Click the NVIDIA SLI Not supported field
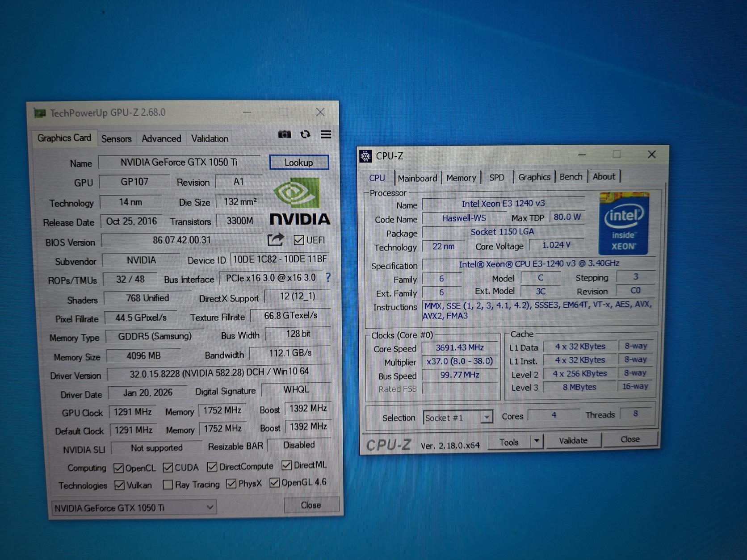Screen dimensions: 747x560 click(157, 448)
